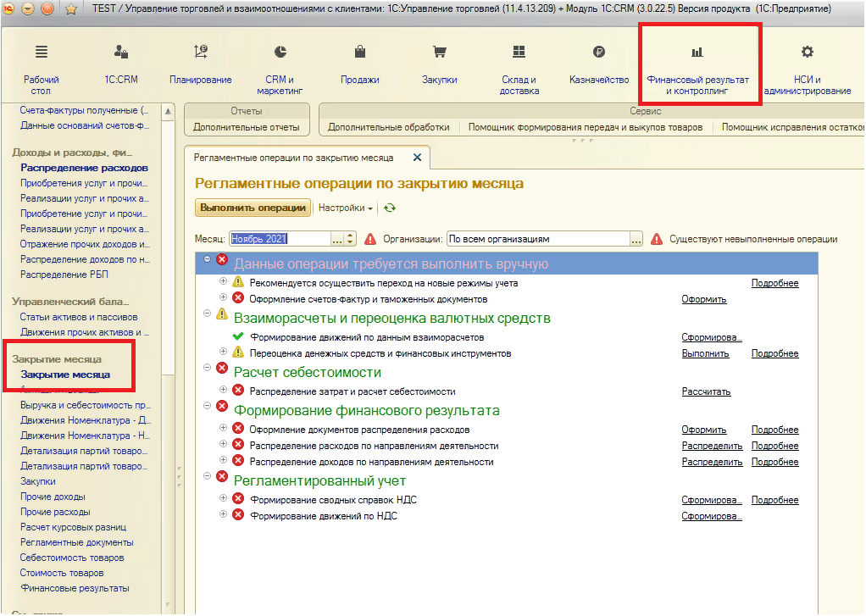Select Финансовые результаты in the left sidebar
Viewport: 866px width, 616px height.
point(75,588)
